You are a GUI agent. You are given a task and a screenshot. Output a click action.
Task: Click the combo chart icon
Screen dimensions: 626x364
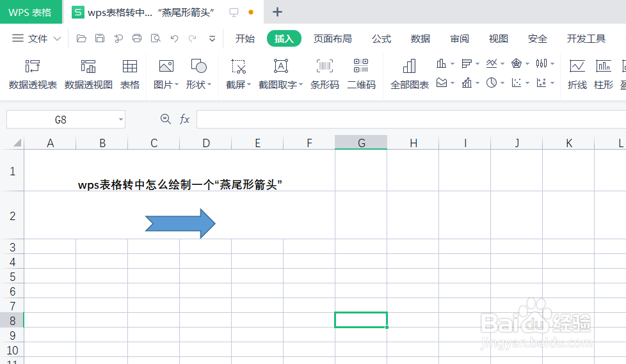click(x=467, y=83)
